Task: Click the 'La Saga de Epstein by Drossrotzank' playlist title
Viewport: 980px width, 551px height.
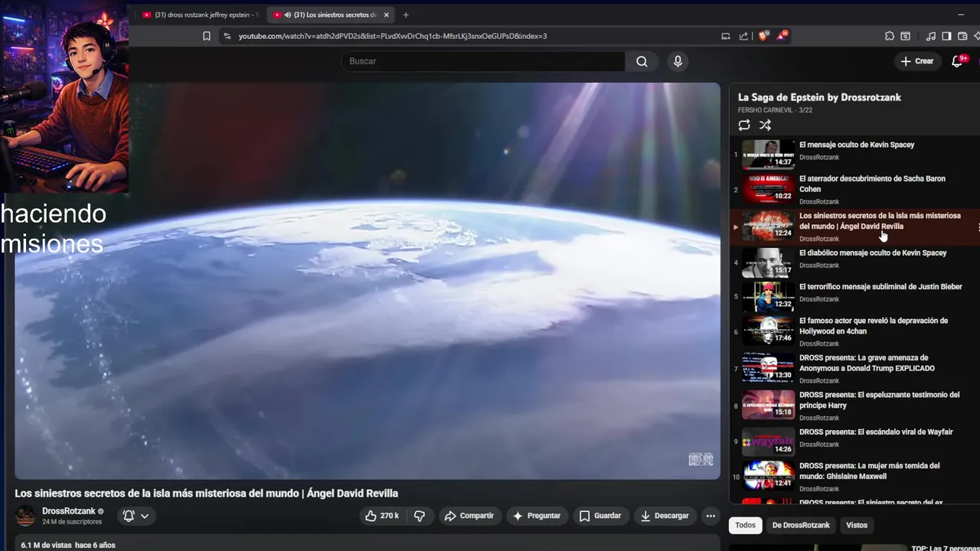Action: pos(819,97)
